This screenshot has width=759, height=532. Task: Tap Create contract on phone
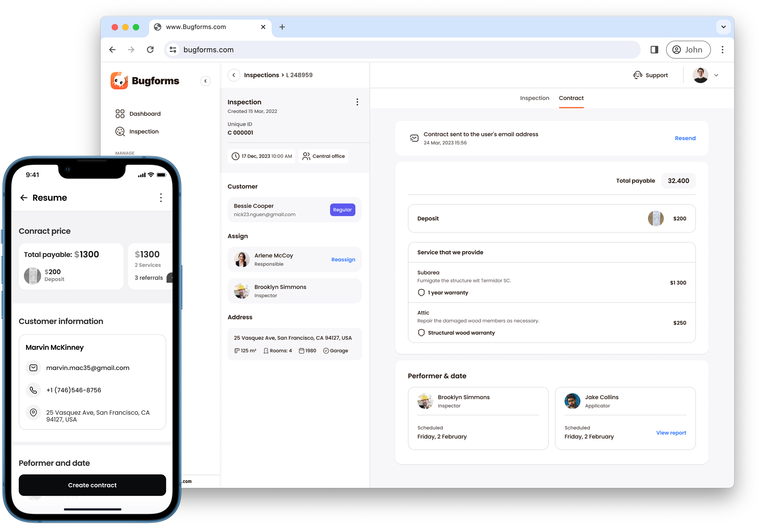pyautogui.click(x=92, y=485)
